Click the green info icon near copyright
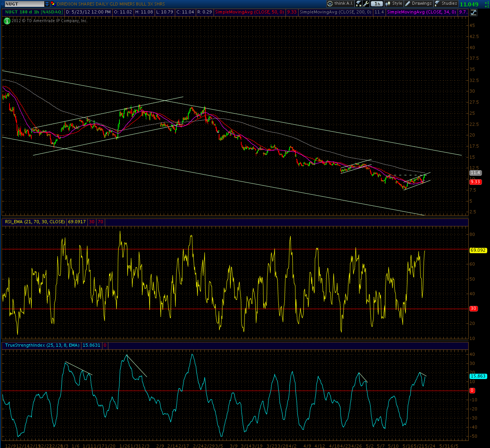The height and width of the screenshot is (448, 490). pos(7,20)
